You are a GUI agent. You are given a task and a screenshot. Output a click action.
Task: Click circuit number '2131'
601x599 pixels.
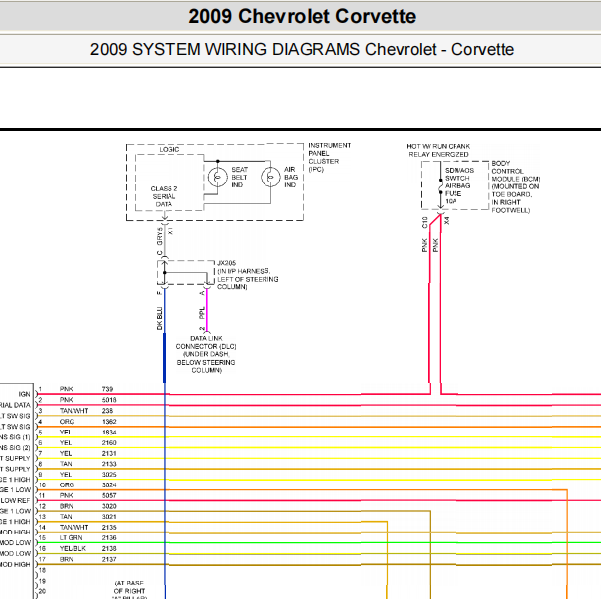(109, 453)
